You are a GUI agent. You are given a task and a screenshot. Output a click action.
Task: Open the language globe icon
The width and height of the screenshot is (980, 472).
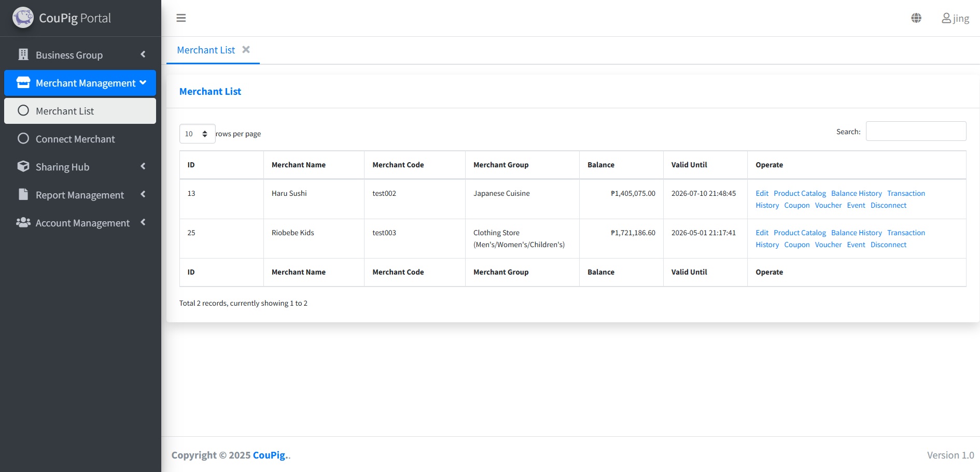916,18
